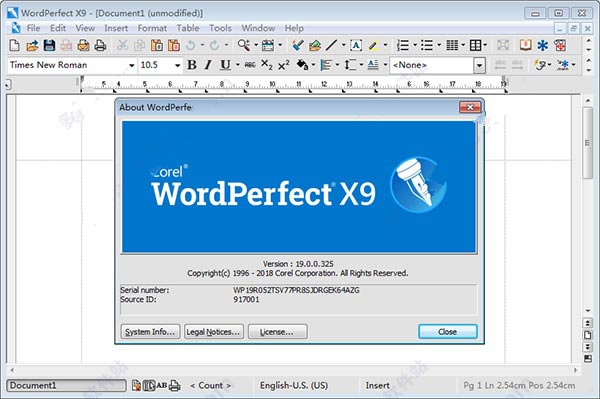Click the columns icon

tap(452, 45)
